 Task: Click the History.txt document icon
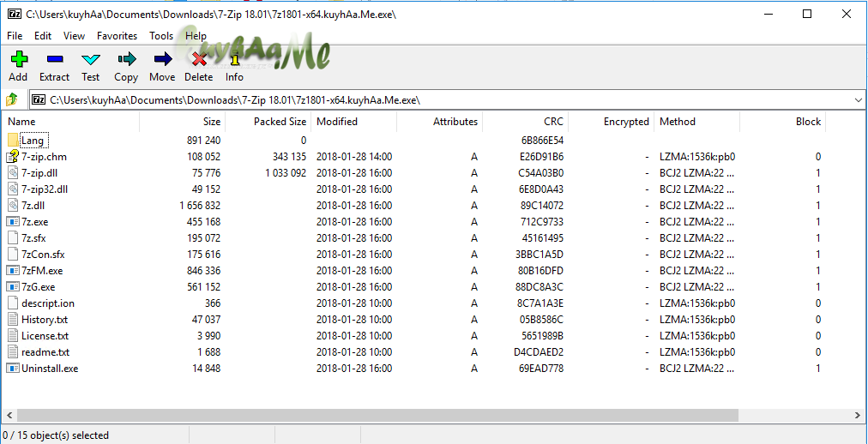13,320
